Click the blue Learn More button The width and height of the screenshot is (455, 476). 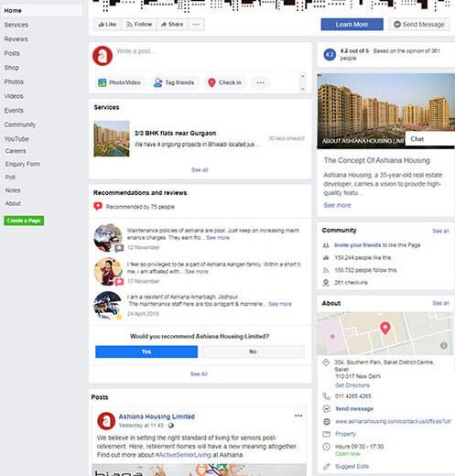coord(352,25)
